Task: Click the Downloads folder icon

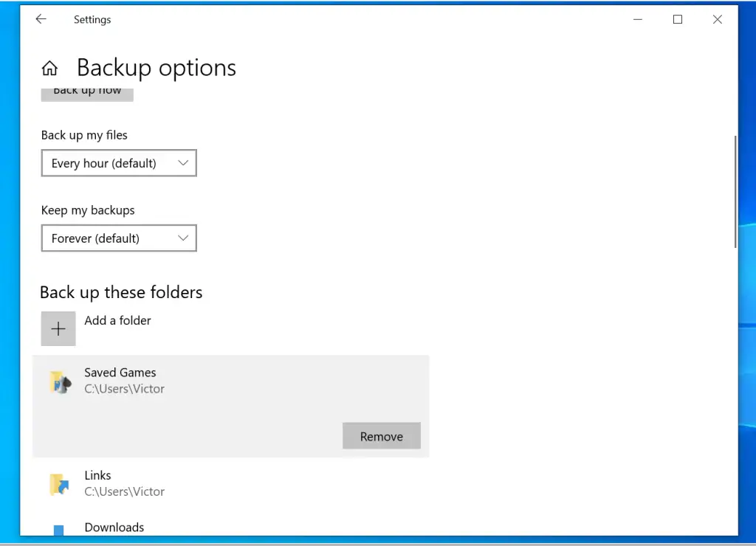Action: (x=59, y=529)
